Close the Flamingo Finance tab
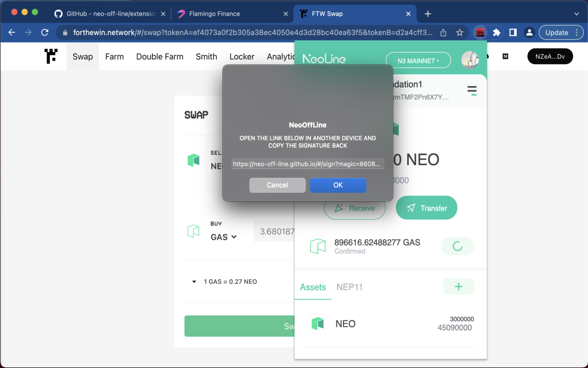 click(286, 14)
